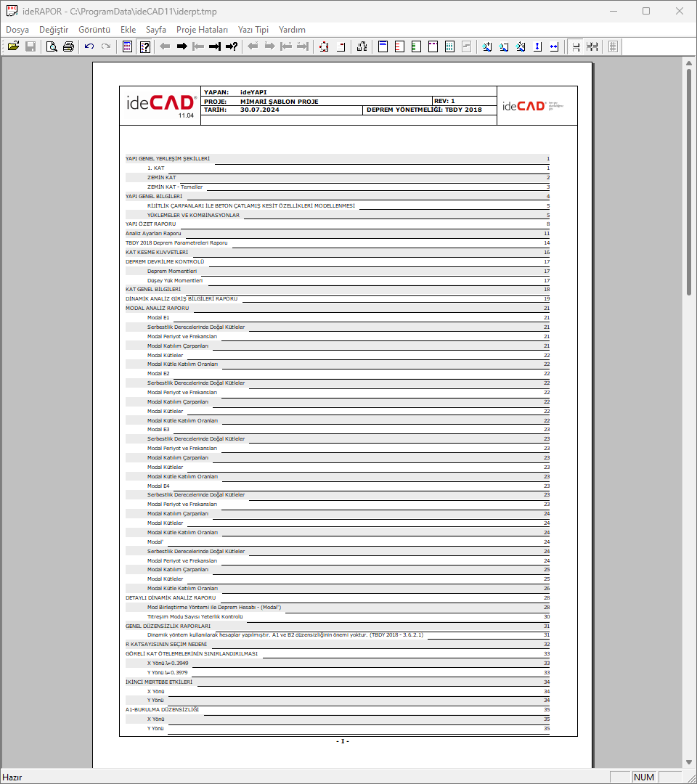
Task: Click the purple top-dashed page icon
Action: pos(433,46)
